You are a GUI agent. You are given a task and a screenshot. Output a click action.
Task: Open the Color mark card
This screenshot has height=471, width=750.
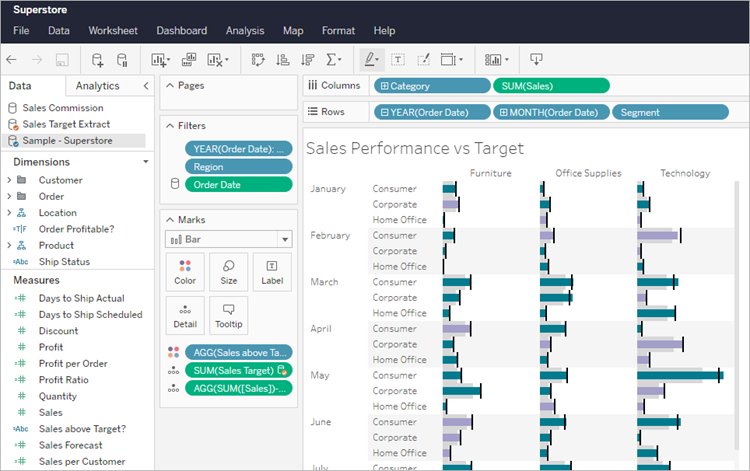[x=185, y=272]
